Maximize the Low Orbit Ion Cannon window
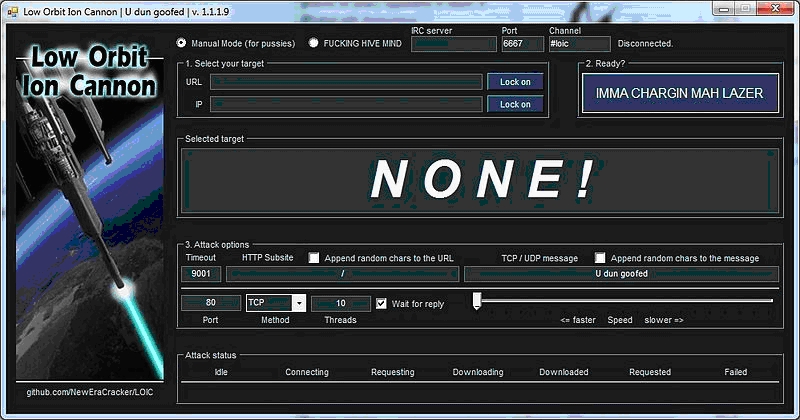 (745, 9)
